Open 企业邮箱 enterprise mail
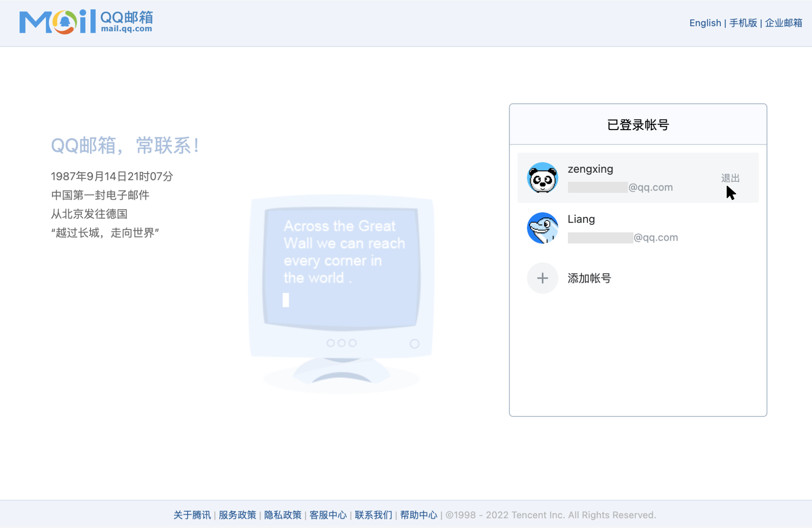 pyautogui.click(x=783, y=23)
